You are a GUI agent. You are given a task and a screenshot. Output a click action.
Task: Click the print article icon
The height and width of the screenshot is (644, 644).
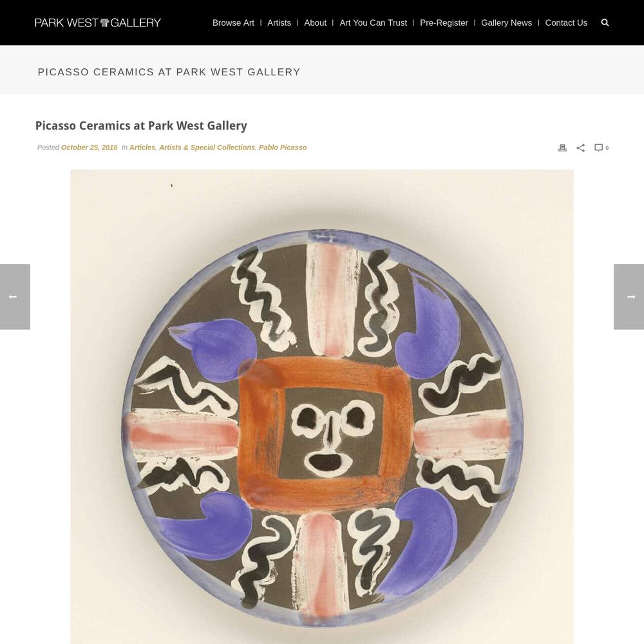coord(562,148)
